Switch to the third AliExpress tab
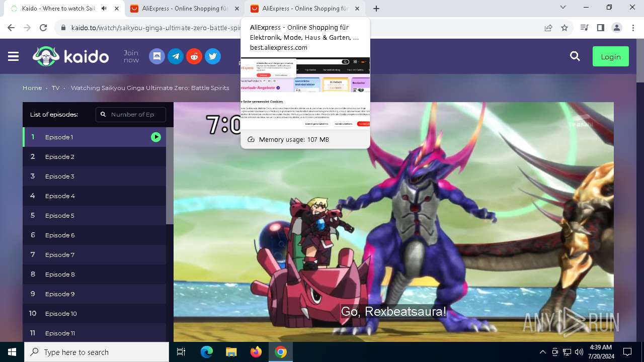Screen dimensions: 644x362 point(304,9)
